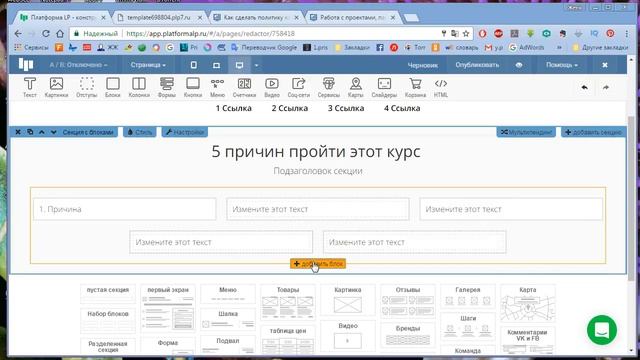This screenshot has width=640, height=360.
Task: Open the green chat widget
Action: point(602,330)
